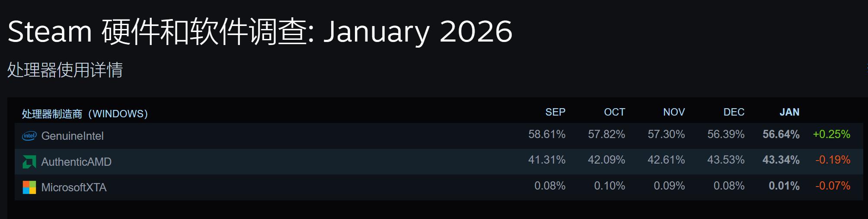
Task: Click the Steam 硬件和软件调查 page title
Action: [x=260, y=32]
